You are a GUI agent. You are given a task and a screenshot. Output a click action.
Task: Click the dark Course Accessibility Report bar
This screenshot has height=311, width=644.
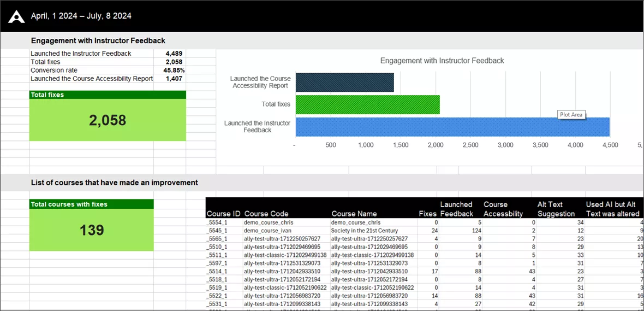pyautogui.click(x=344, y=83)
